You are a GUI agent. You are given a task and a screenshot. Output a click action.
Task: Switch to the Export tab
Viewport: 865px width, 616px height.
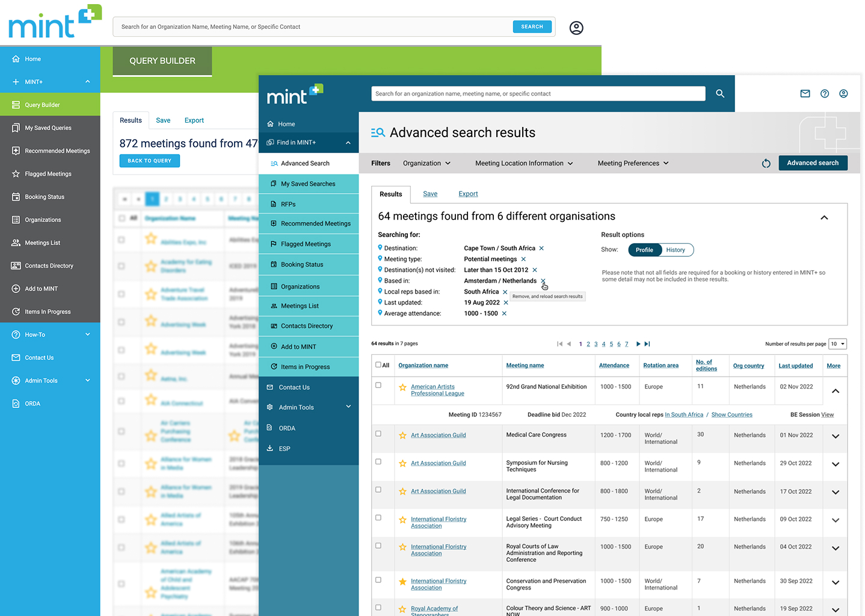coord(468,194)
